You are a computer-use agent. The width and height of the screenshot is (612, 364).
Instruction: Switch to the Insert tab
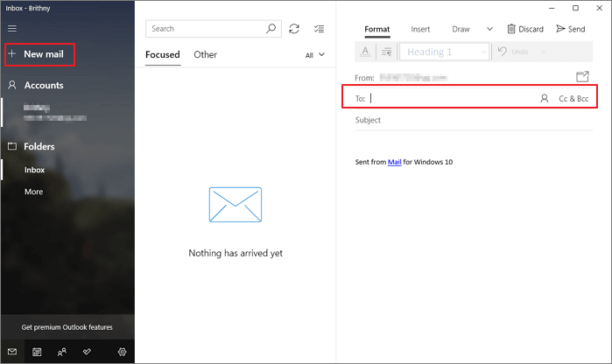[x=420, y=29]
